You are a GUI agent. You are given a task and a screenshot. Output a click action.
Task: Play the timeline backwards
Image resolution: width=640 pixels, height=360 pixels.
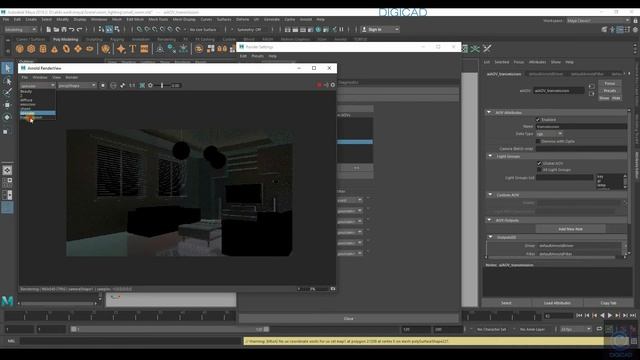click(602, 316)
